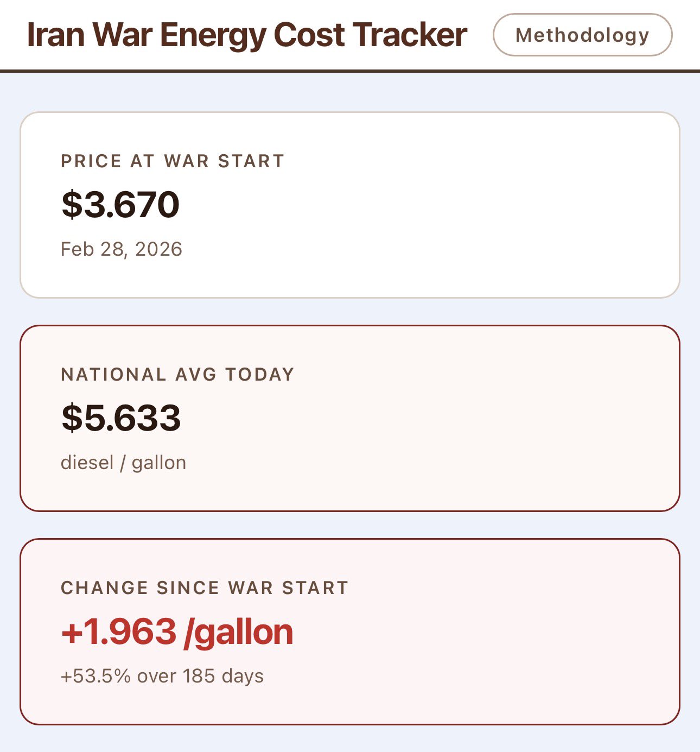Click the 185 days duration text
700x752 pixels.
click(x=223, y=676)
